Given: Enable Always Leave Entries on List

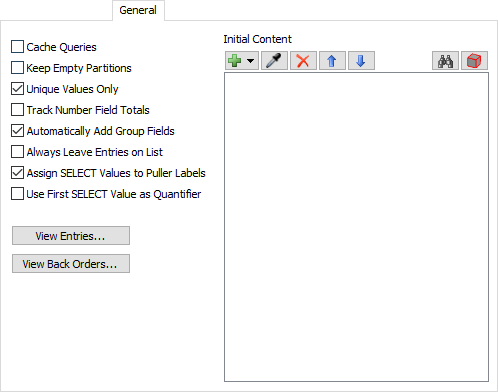Looking at the screenshot, I should [x=17, y=152].
